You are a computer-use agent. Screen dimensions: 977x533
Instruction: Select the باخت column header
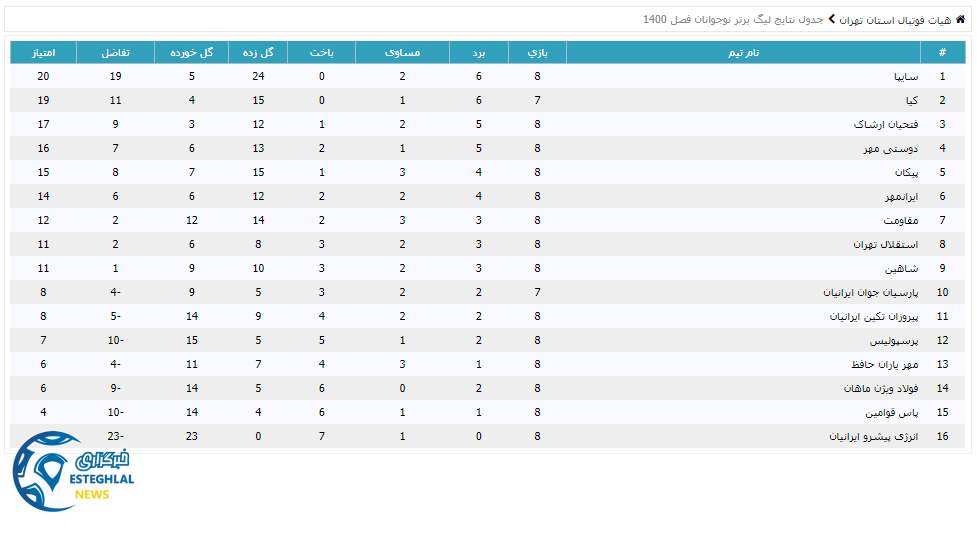click(x=321, y=52)
